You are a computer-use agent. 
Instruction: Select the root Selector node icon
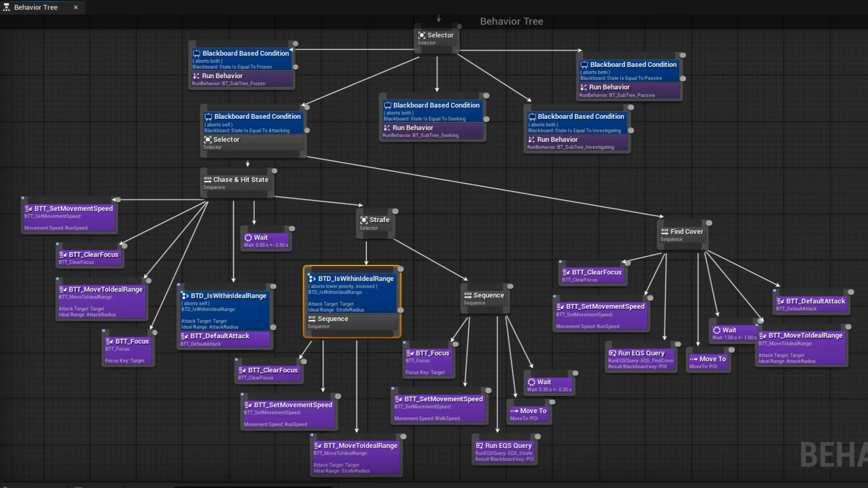[x=422, y=35]
